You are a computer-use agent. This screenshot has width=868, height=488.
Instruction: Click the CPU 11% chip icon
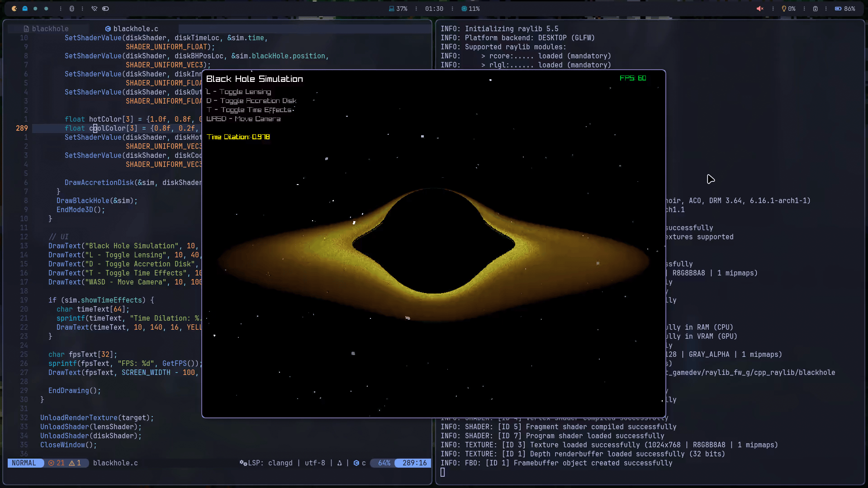coord(470,9)
